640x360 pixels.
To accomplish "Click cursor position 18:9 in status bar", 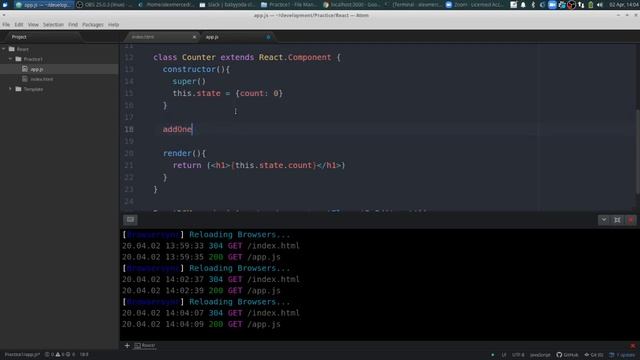I will (x=84, y=355).
